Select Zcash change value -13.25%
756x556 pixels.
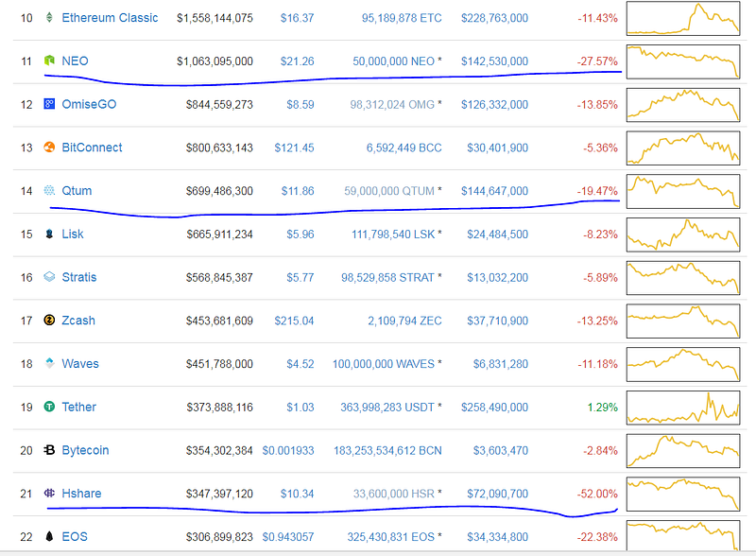(597, 321)
